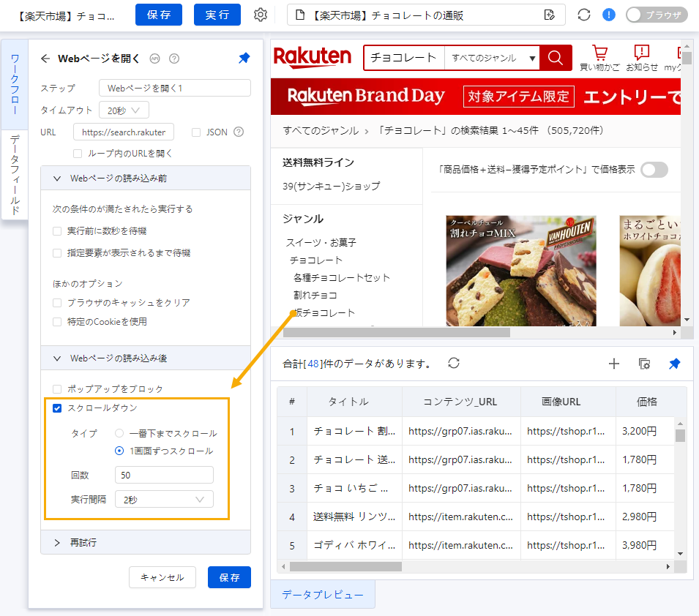Open 各種チョコレートセット genre link
This screenshot has width=699, height=616.
point(342,278)
